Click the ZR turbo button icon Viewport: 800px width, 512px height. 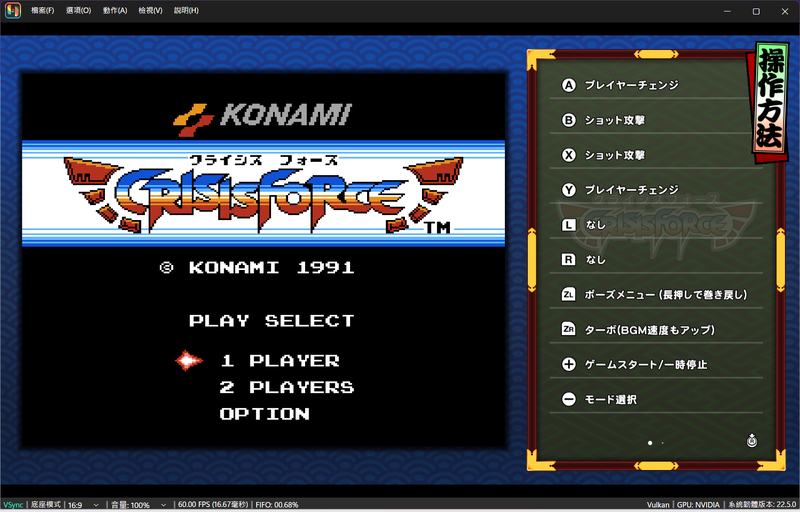[568, 329]
